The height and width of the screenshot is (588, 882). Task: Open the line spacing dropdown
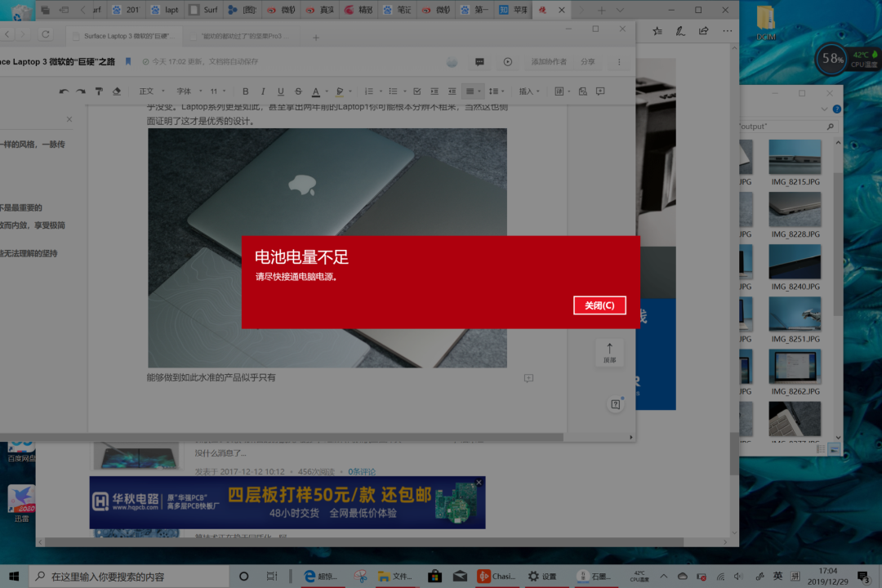[497, 91]
